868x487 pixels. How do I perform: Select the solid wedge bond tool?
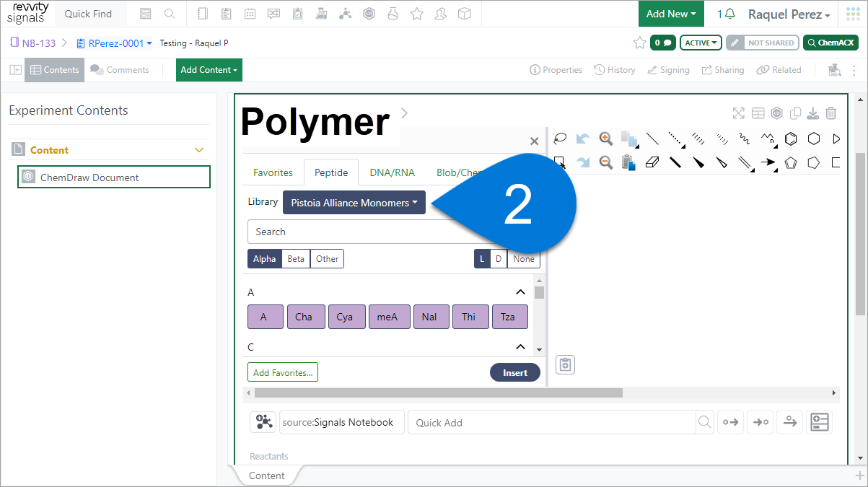click(698, 162)
